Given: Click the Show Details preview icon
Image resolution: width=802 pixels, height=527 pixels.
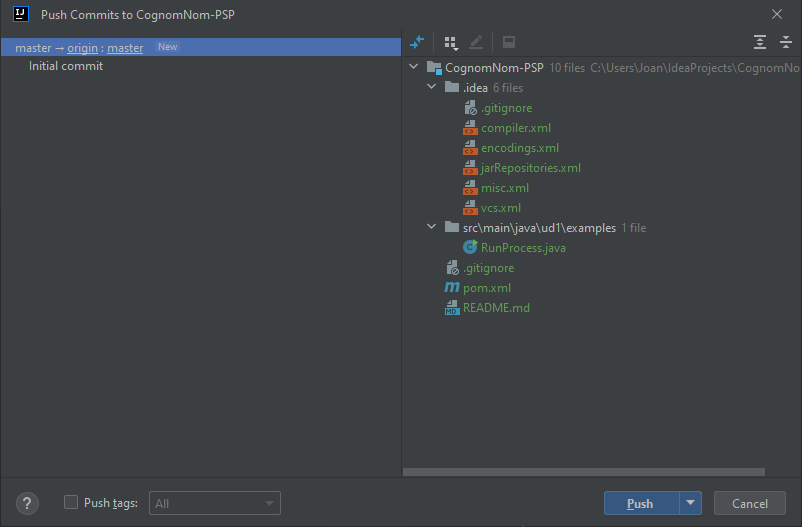Looking at the screenshot, I should point(509,42).
